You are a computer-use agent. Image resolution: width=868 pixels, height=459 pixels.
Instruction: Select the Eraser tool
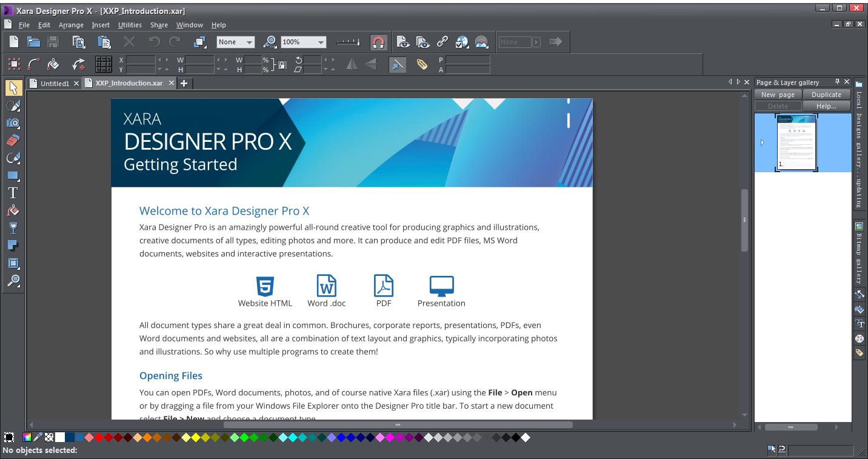coord(12,141)
